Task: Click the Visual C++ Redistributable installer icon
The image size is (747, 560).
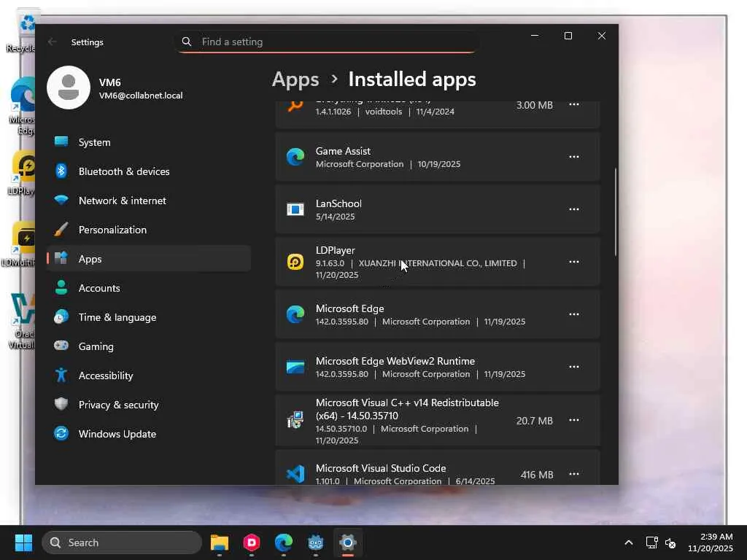Action: (x=295, y=420)
